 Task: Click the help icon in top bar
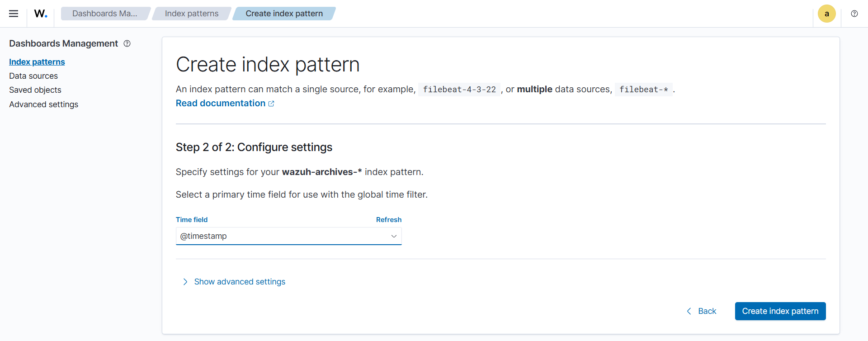pos(854,14)
